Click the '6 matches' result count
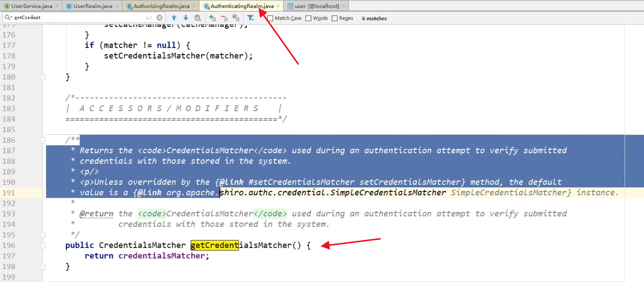Screen dimensions: 644x282 tap(374, 18)
